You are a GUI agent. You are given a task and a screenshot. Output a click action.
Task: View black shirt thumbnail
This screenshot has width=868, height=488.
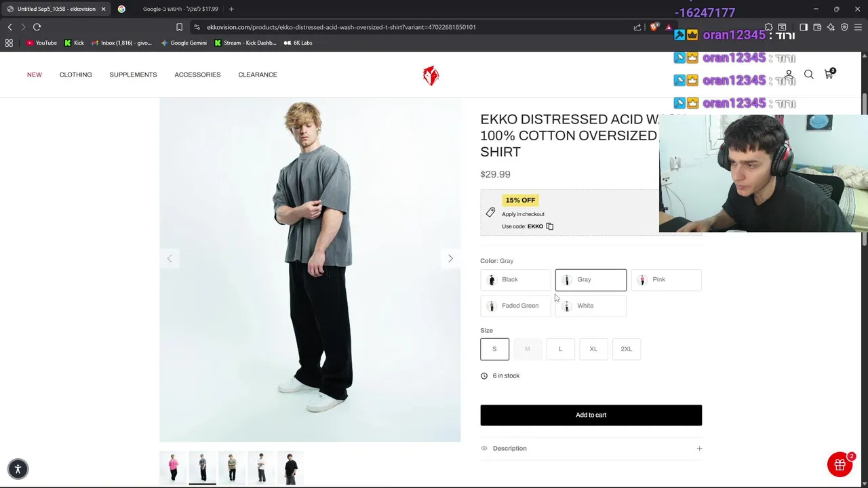(x=290, y=468)
